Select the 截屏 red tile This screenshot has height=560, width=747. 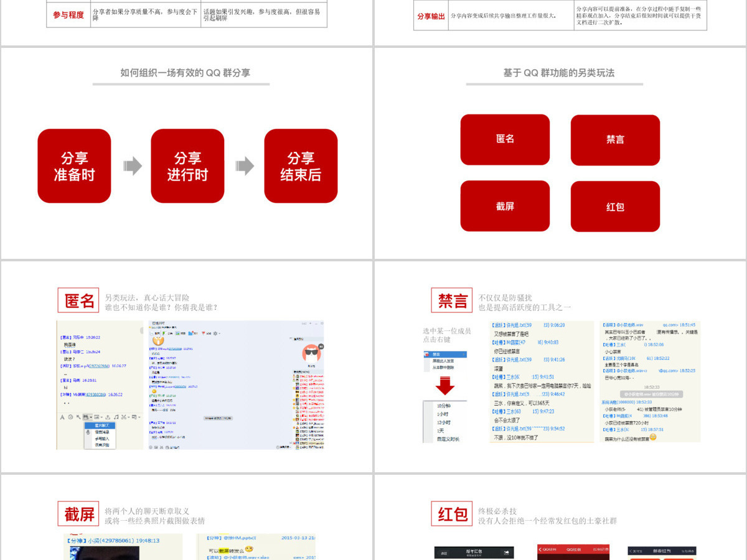click(x=505, y=206)
